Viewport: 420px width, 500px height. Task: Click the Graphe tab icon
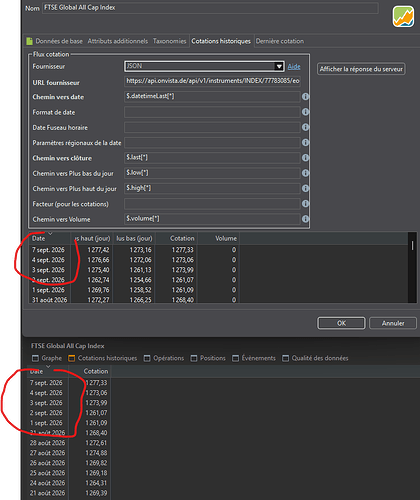point(35,358)
